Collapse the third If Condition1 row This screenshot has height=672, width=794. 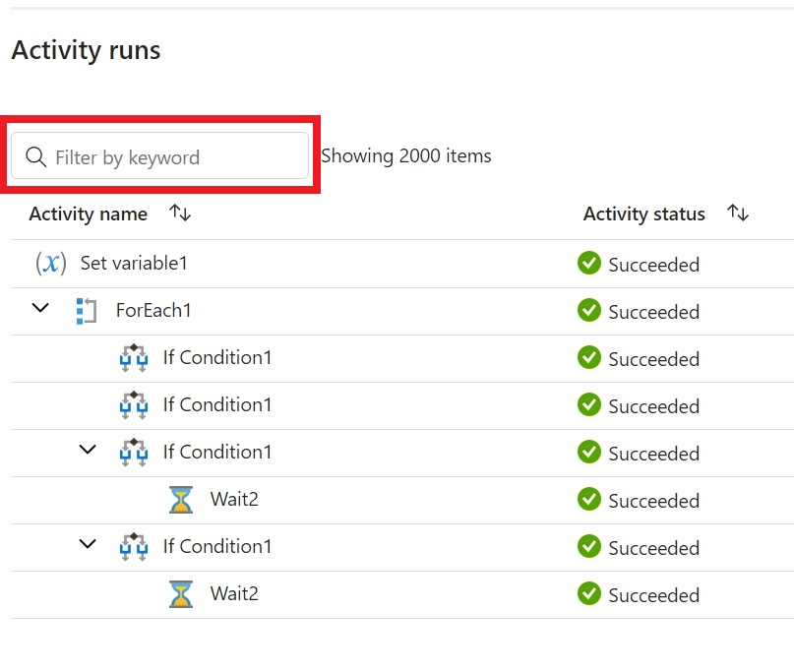click(x=88, y=451)
